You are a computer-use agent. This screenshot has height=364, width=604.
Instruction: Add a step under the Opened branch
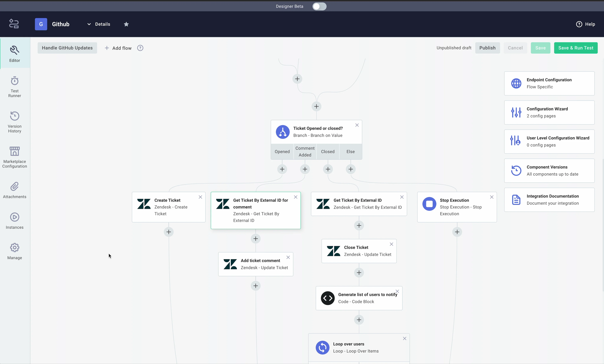(x=282, y=169)
